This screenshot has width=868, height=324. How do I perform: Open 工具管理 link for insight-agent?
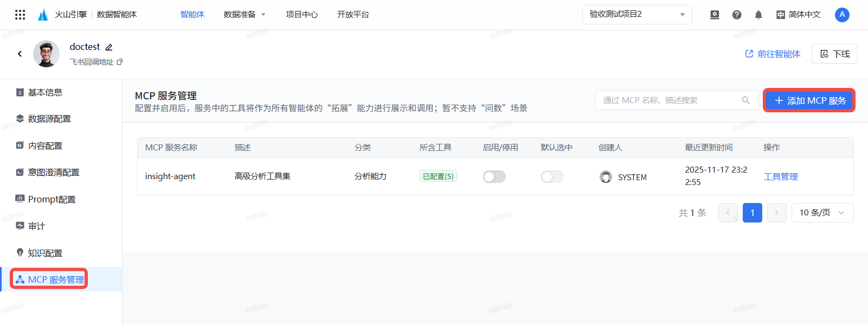tap(781, 177)
